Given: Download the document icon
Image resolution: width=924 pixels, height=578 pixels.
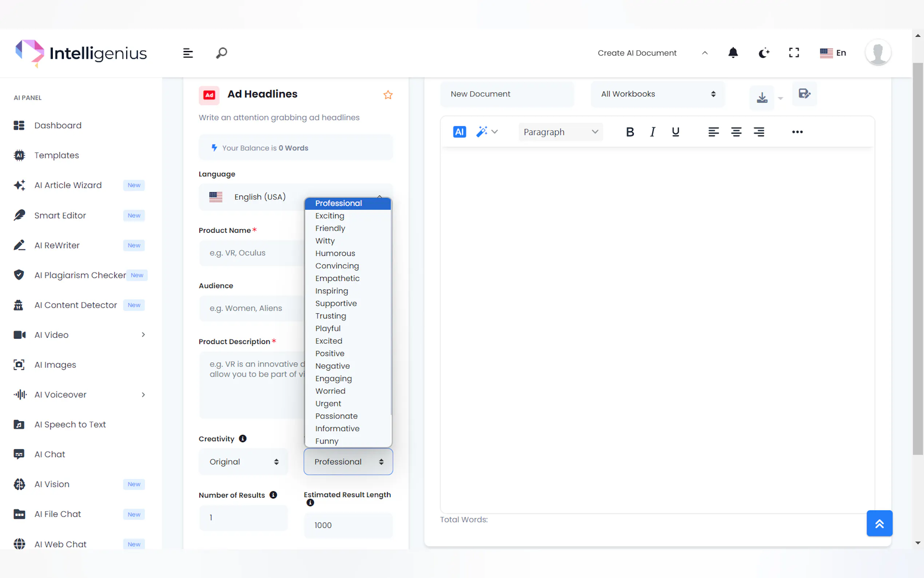Looking at the screenshot, I should 762,98.
